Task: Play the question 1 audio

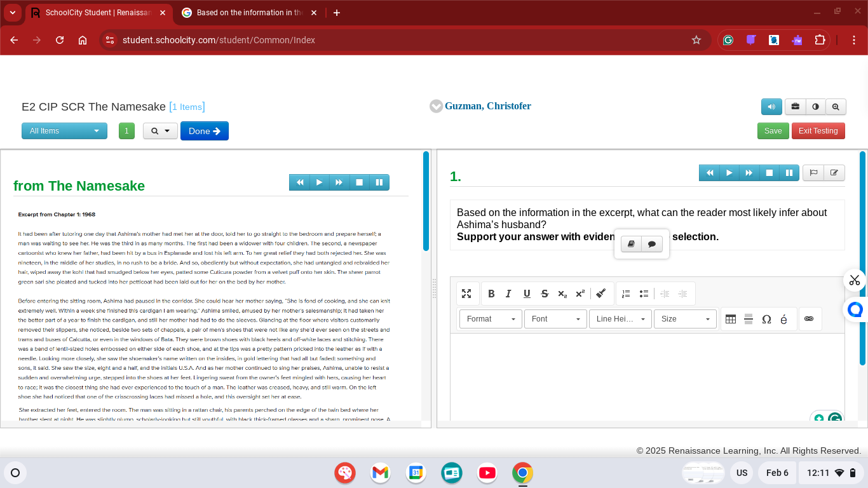Action: (729, 173)
